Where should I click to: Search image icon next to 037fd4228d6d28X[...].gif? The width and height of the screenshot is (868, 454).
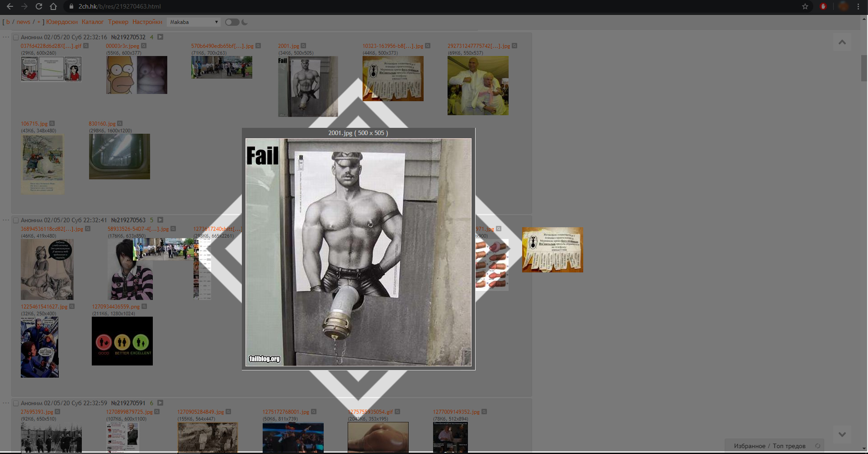click(x=86, y=46)
